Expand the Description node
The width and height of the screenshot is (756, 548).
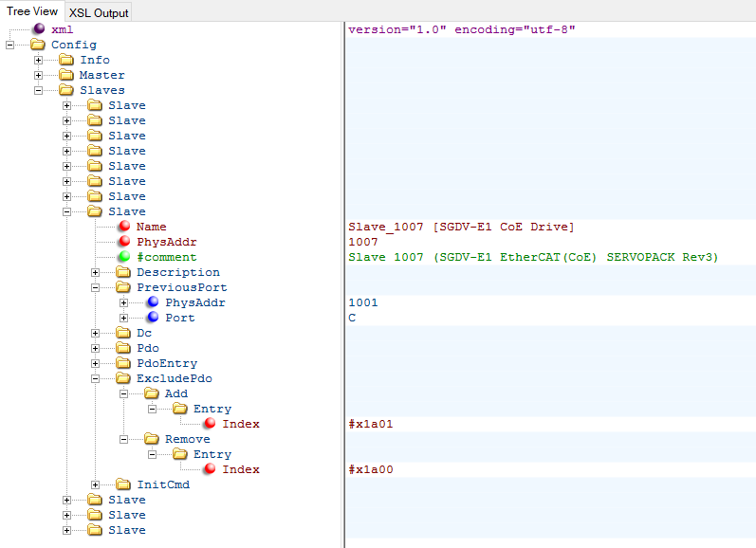point(96,272)
